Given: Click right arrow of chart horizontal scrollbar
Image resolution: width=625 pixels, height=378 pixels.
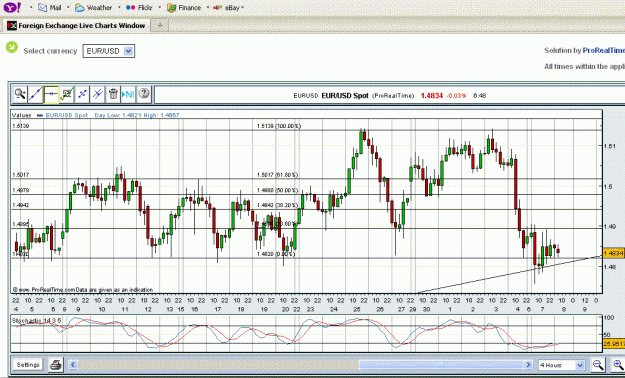Looking at the screenshot, I should coord(529,364).
